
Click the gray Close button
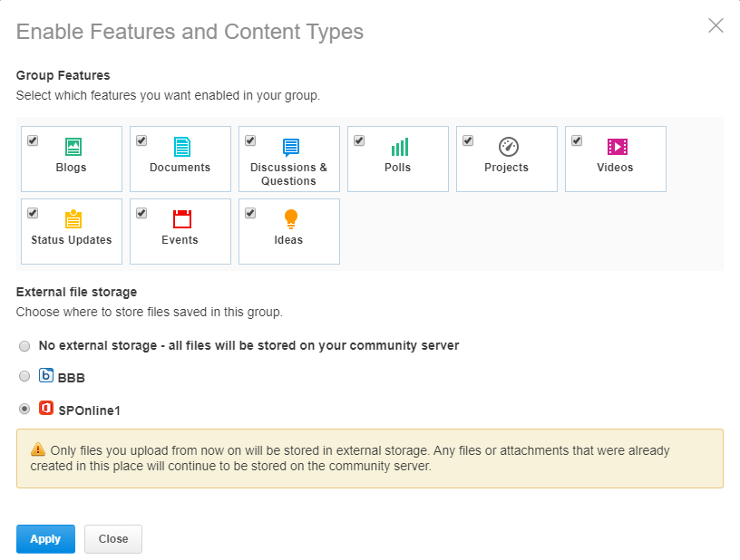(x=113, y=539)
